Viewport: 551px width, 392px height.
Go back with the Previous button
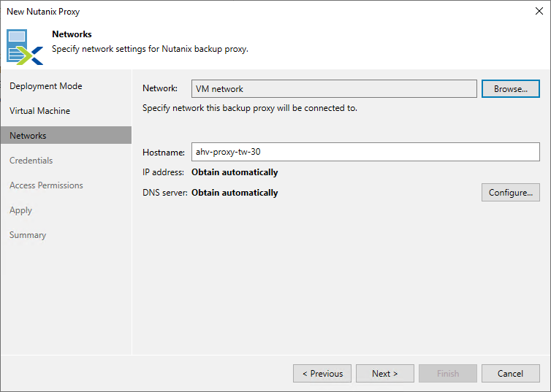pyautogui.click(x=322, y=374)
